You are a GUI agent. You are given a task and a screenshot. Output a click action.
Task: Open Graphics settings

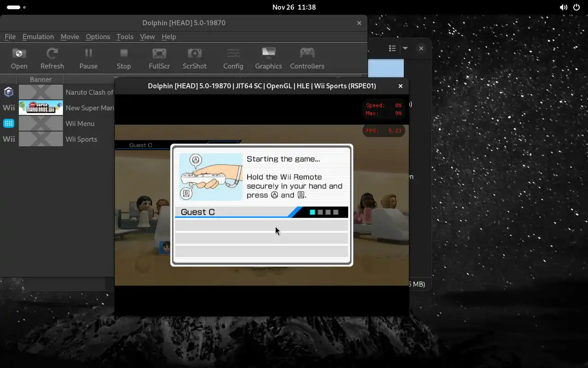[x=268, y=58]
